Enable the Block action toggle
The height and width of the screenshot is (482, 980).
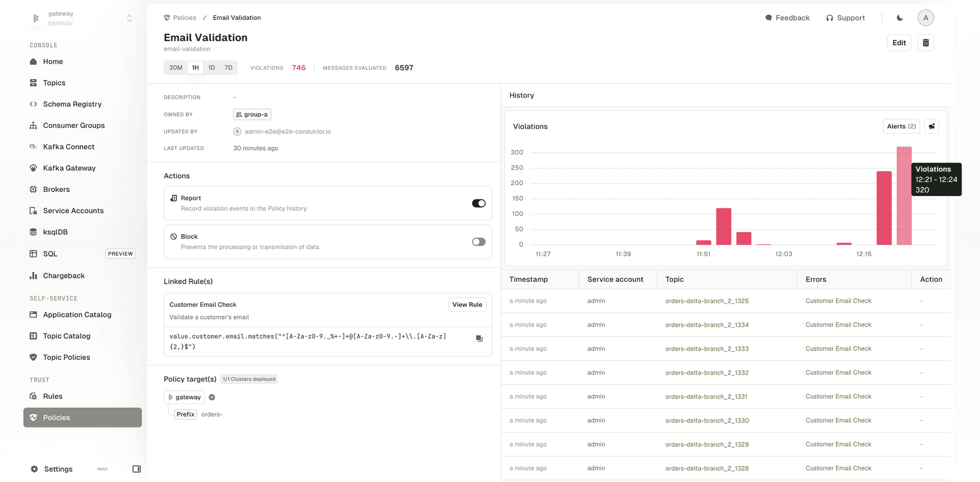478,242
